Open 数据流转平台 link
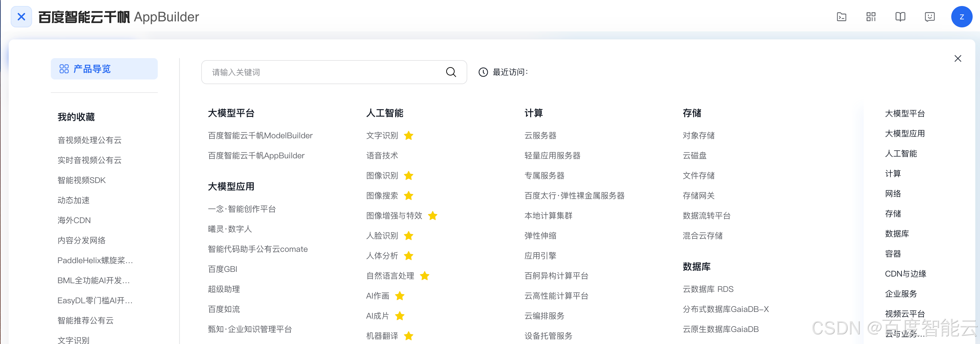Screen dimensions: 980x344 [707, 215]
